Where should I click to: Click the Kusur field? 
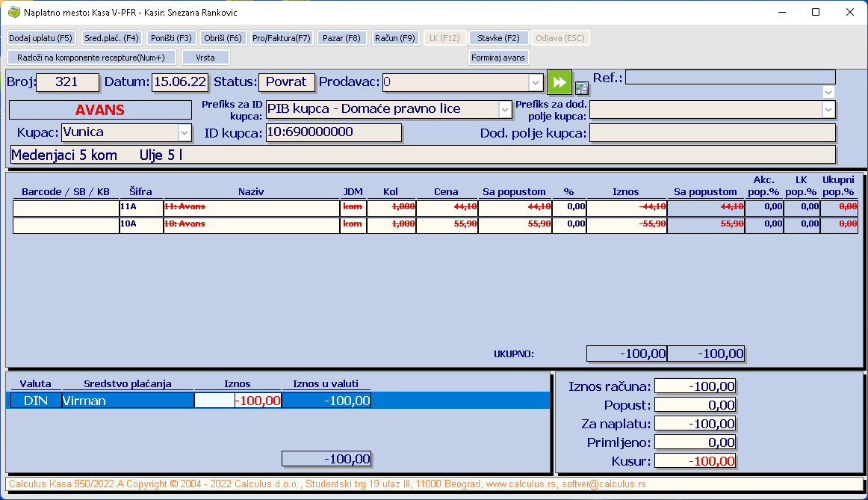point(695,461)
